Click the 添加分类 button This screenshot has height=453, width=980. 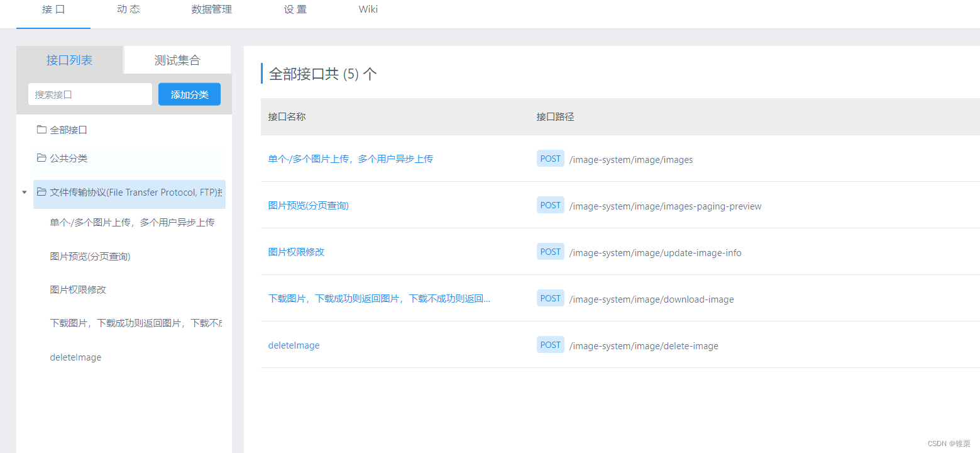point(189,94)
